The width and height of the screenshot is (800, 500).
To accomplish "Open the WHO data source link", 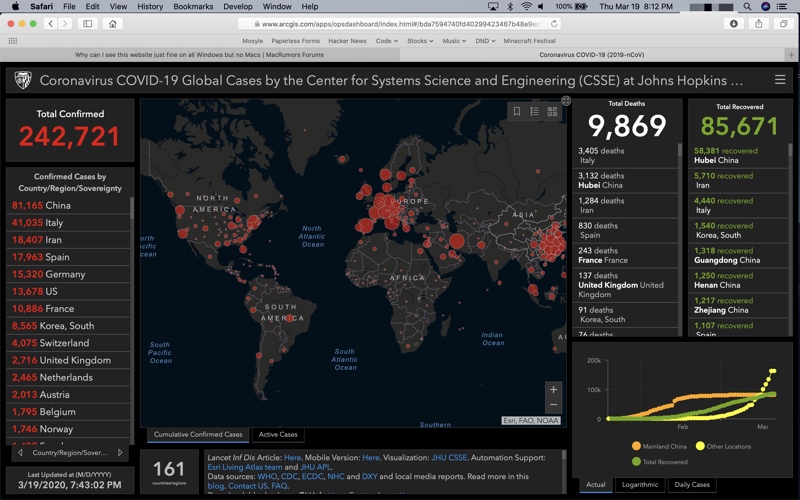I will tap(267, 477).
